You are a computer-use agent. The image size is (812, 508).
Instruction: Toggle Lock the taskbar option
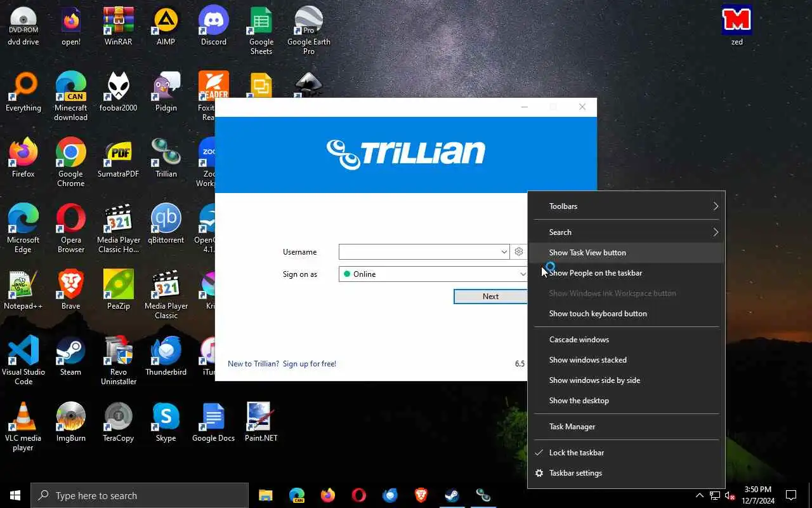click(x=626, y=453)
